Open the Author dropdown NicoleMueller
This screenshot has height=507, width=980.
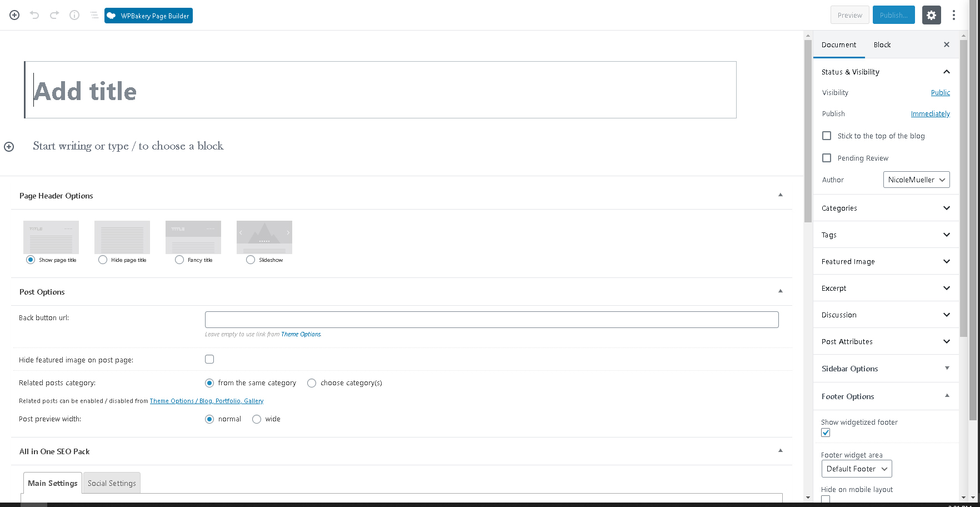[x=916, y=180]
